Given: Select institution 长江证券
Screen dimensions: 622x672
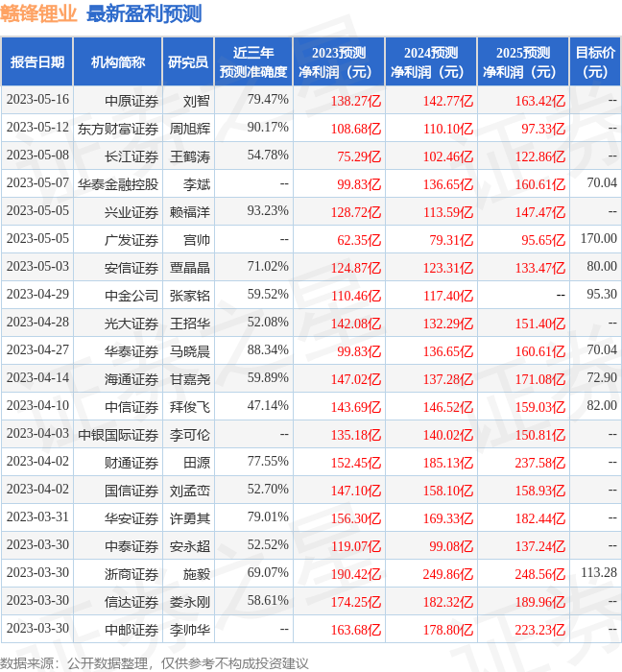Looking at the screenshot, I should tap(132, 156).
